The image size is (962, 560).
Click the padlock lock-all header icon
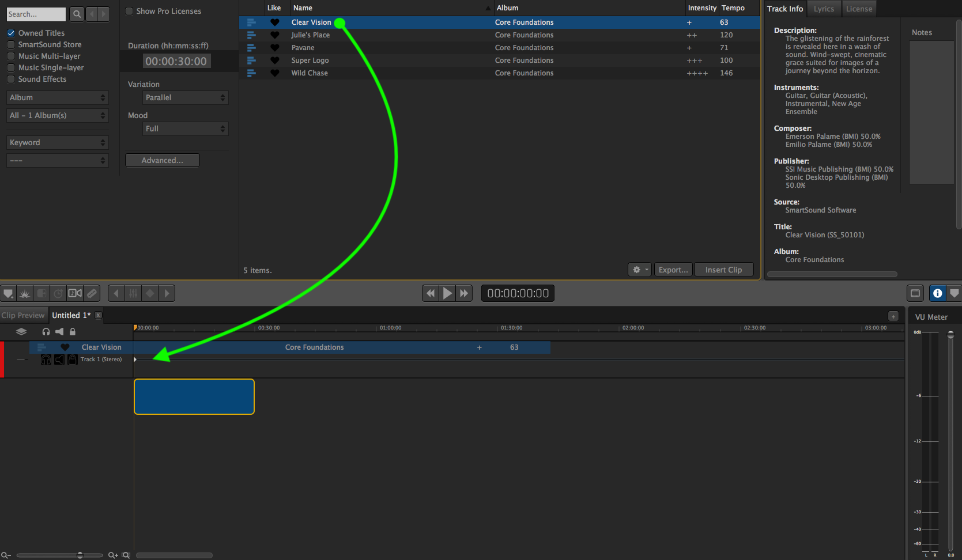[73, 331]
